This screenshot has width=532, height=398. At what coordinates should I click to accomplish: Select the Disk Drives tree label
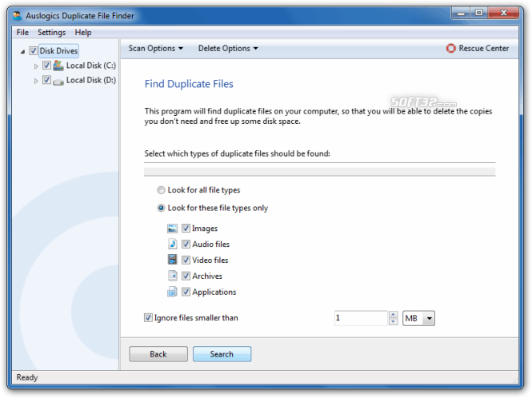click(x=58, y=51)
